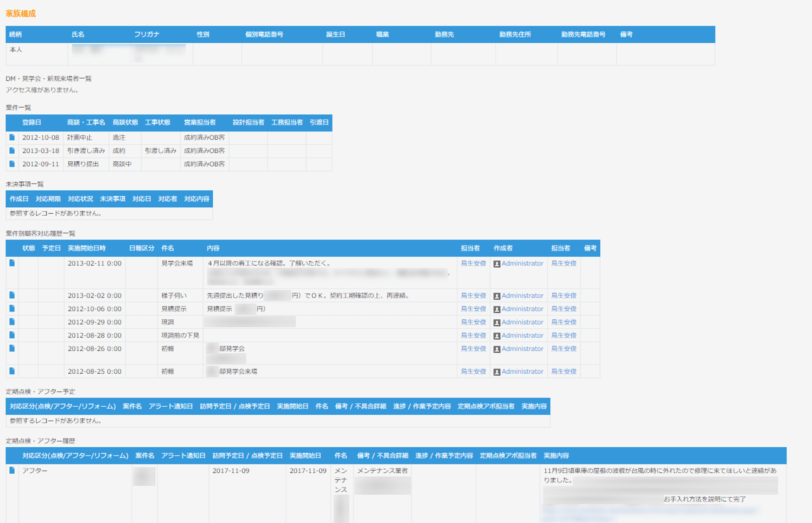Click 対応期限 header in pending items table
The height and width of the screenshot is (523, 812).
pos(48,199)
